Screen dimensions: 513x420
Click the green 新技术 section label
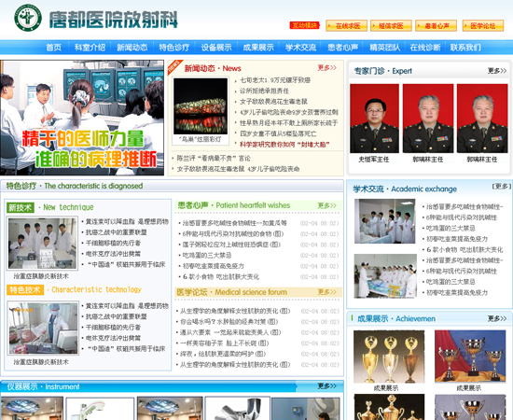click(x=21, y=207)
